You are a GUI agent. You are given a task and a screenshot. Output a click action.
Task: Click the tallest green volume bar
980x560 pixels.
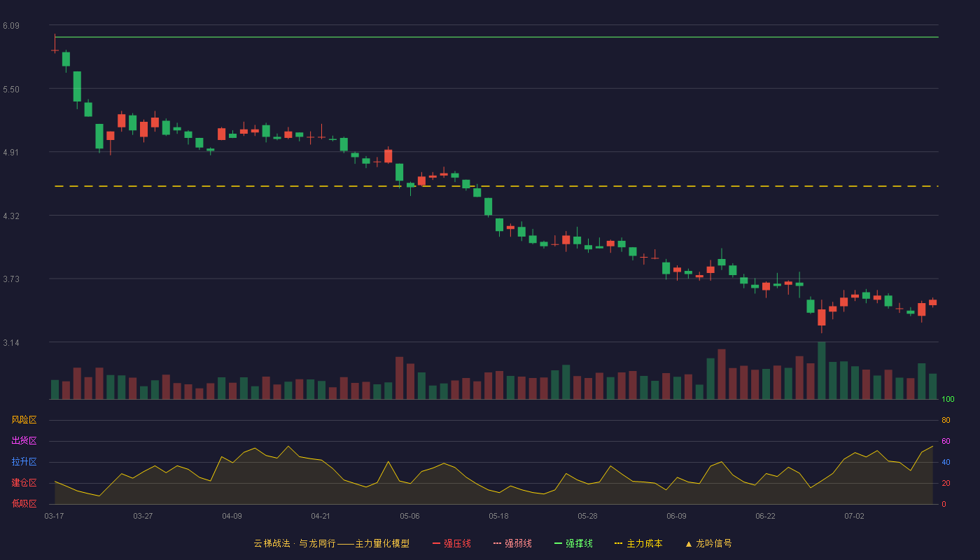tap(822, 370)
